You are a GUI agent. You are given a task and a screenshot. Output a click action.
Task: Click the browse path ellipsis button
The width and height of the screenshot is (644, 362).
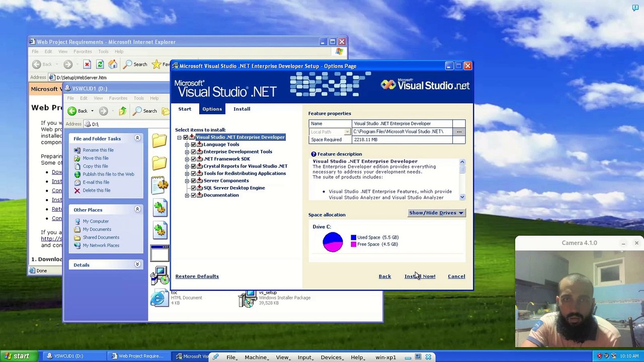(x=459, y=132)
